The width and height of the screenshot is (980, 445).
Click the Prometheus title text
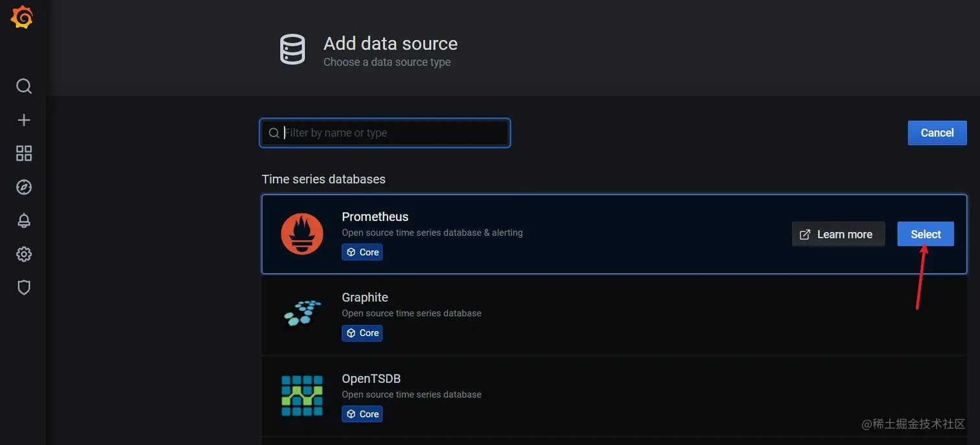(375, 216)
